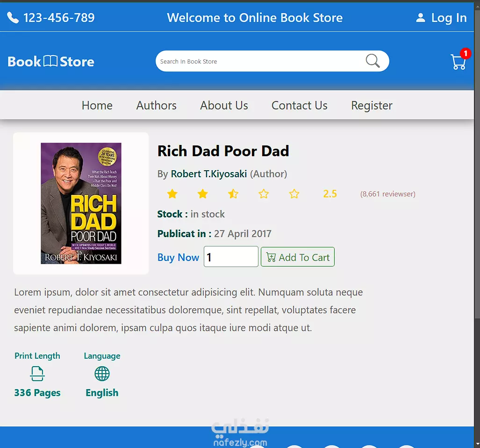Open the shopping cart icon
The width and height of the screenshot is (480, 448).
coord(458,62)
